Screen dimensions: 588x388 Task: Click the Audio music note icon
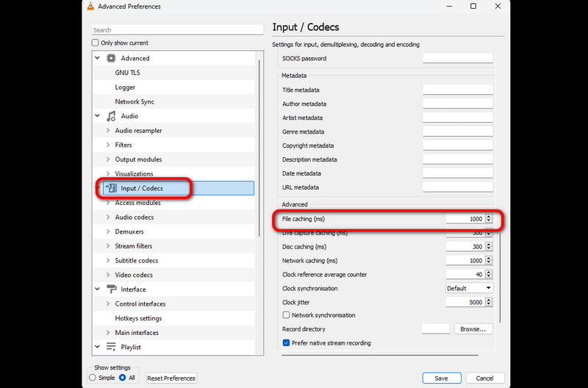(x=111, y=116)
